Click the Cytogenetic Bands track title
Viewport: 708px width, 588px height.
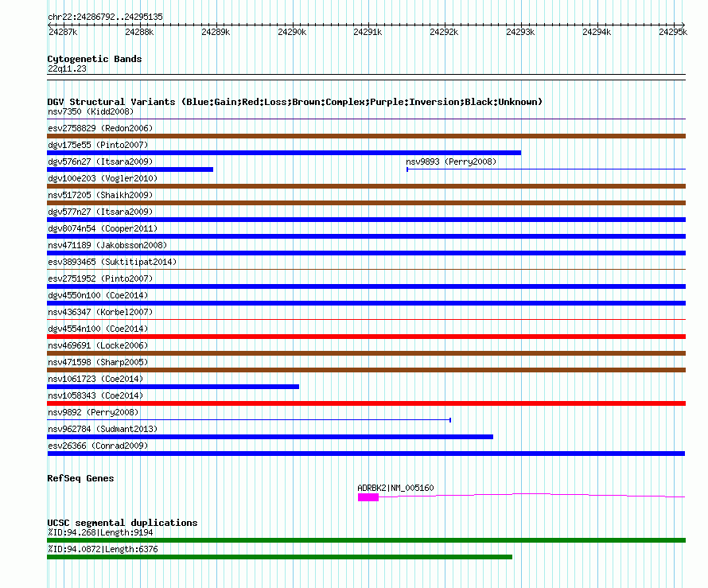[95, 59]
